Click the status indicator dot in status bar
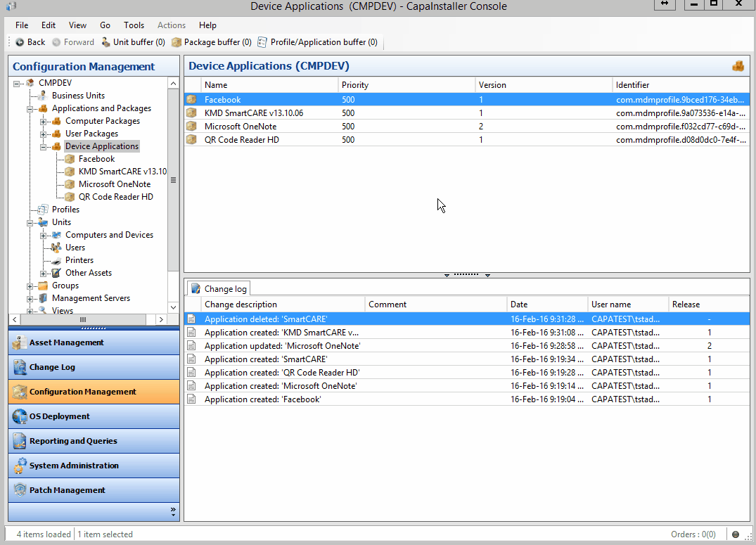 (x=736, y=534)
